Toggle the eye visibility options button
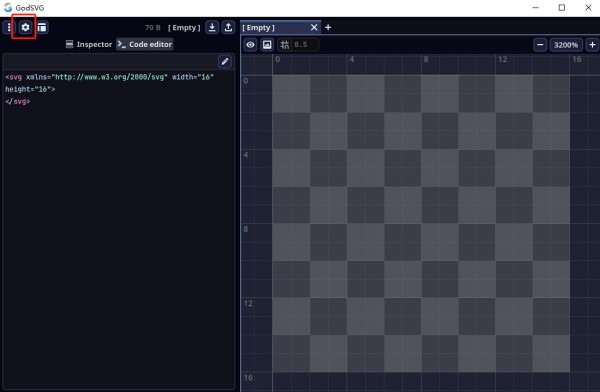The width and height of the screenshot is (600, 392). click(x=250, y=45)
